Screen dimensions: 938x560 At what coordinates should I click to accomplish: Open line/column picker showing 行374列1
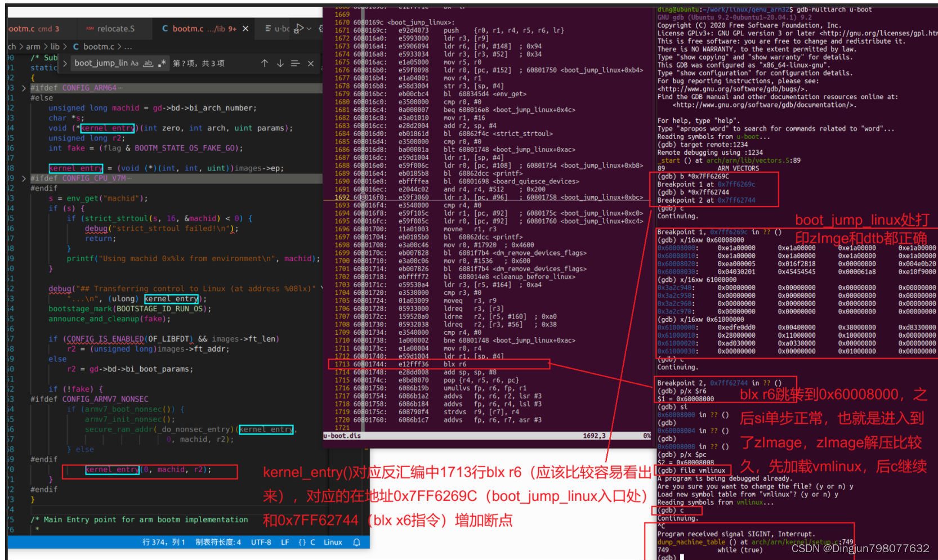pyautogui.click(x=164, y=542)
